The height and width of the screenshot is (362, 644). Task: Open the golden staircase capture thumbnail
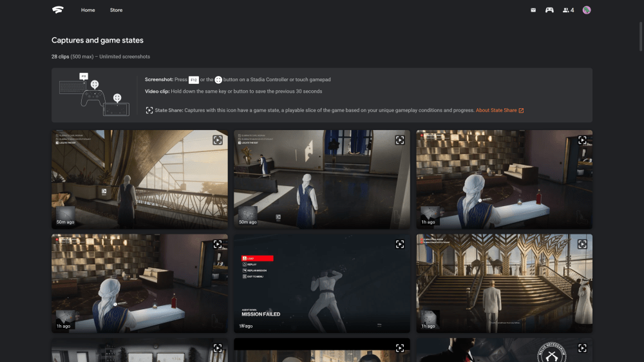tap(504, 283)
